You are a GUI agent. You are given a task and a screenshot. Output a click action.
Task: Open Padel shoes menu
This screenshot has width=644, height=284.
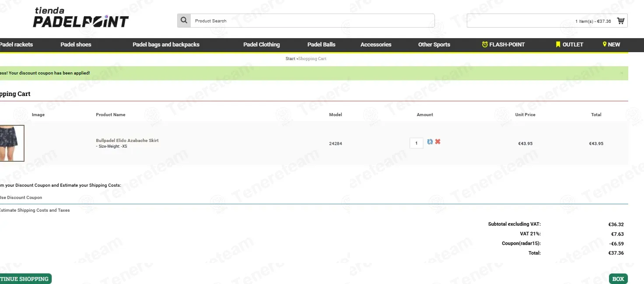[76, 44]
